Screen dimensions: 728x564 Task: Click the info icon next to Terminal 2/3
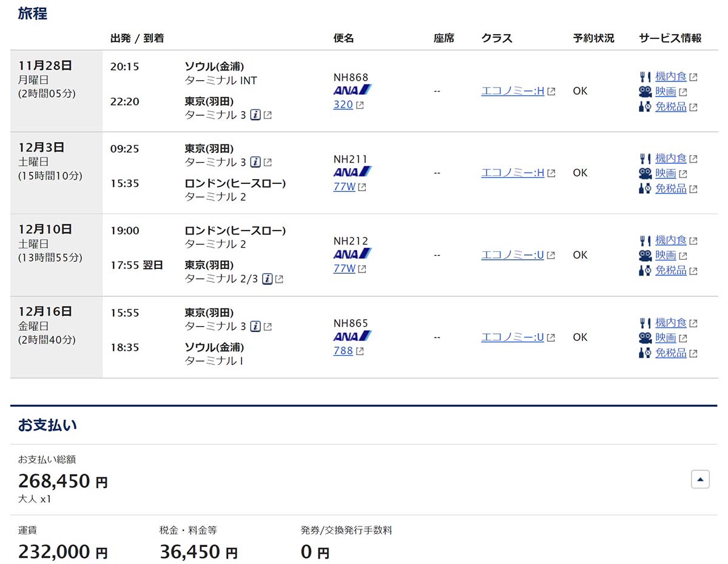pyautogui.click(x=268, y=279)
